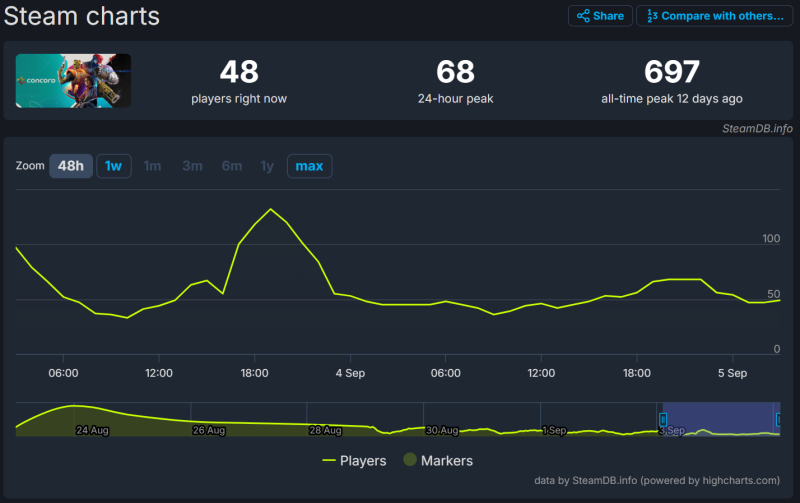
Task: Open the Concord game thumbnail
Action: [73, 81]
